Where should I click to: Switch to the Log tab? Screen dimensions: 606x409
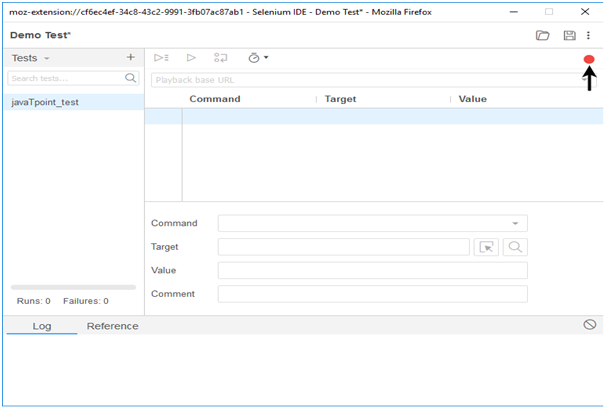(x=42, y=326)
